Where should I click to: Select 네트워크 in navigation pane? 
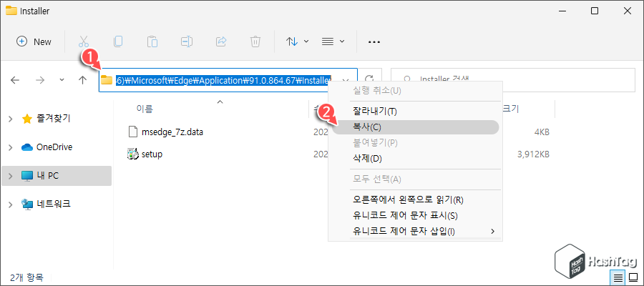click(54, 204)
